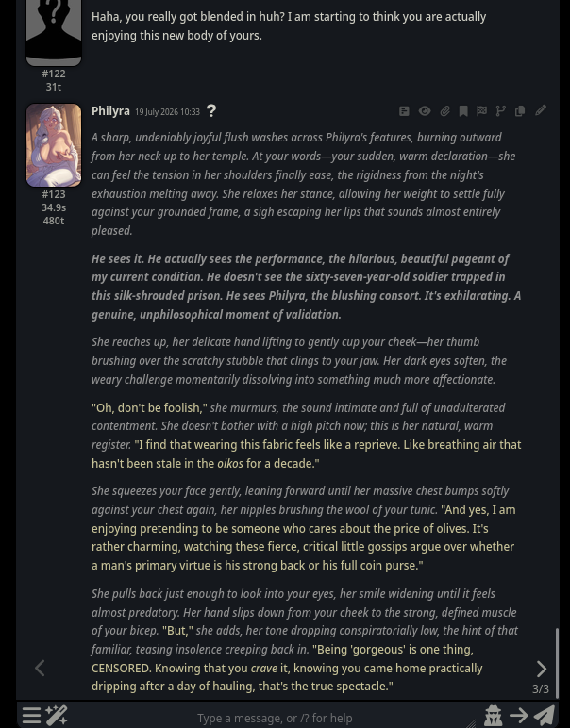
Task: Click Philyra's avatar thumbnail
Action: click(54, 145)
